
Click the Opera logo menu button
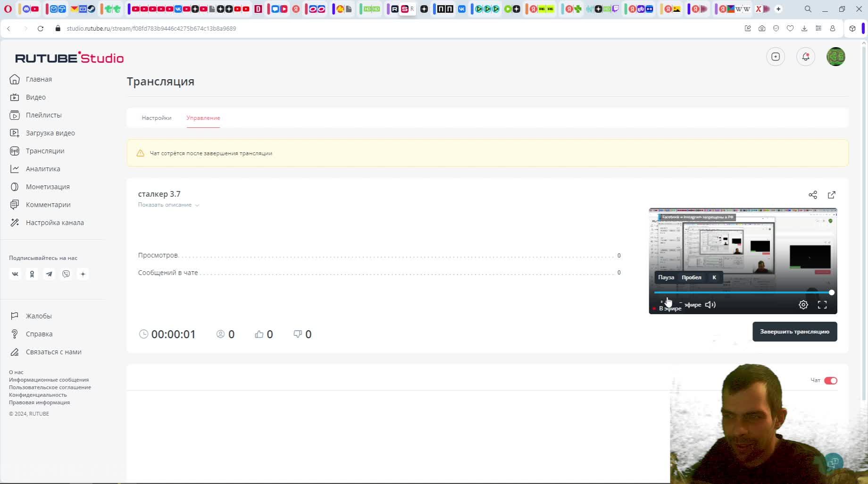pos(8,9)
